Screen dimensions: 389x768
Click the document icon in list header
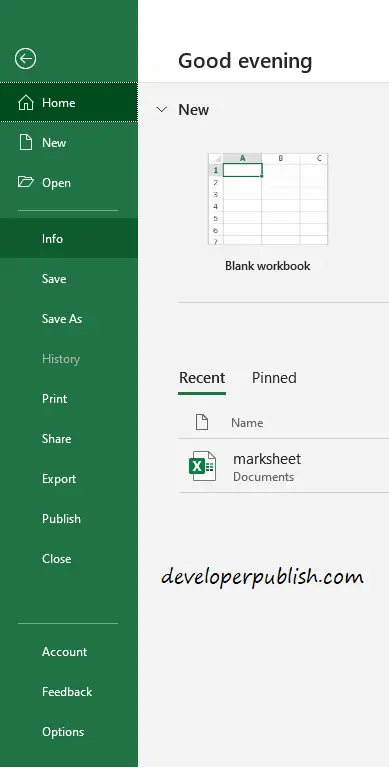pyautogui.click(x=202, y=422)
